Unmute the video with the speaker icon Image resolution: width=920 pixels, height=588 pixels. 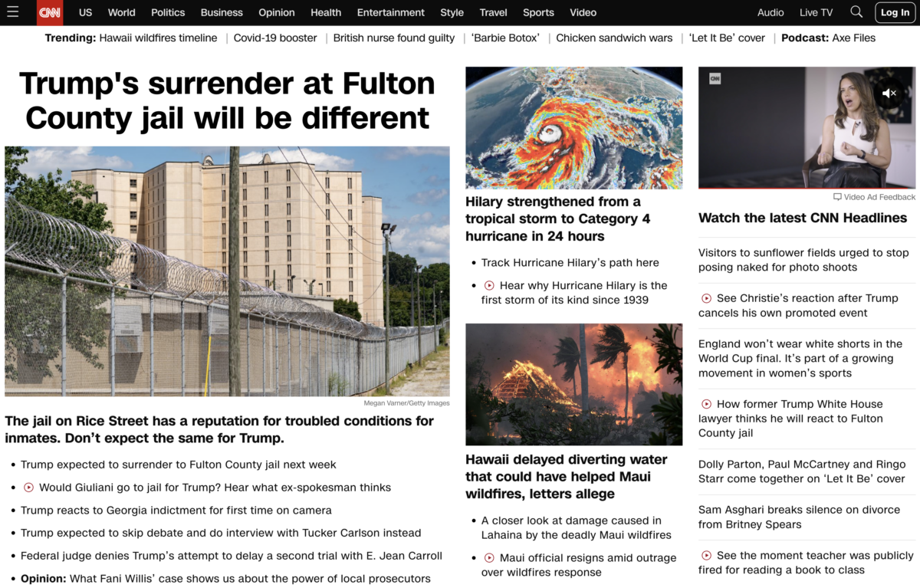pyautogui.click(x=889, y=93)
